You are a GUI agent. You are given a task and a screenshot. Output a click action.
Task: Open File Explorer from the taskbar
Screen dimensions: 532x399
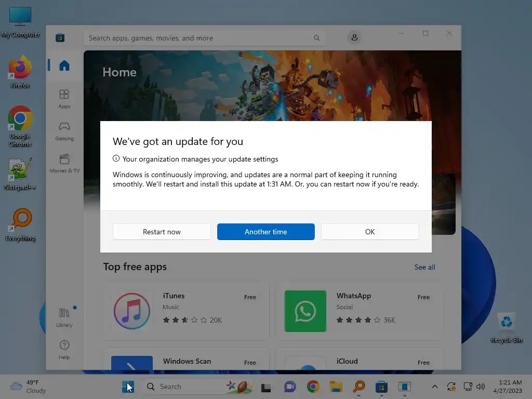click(336, 387)
